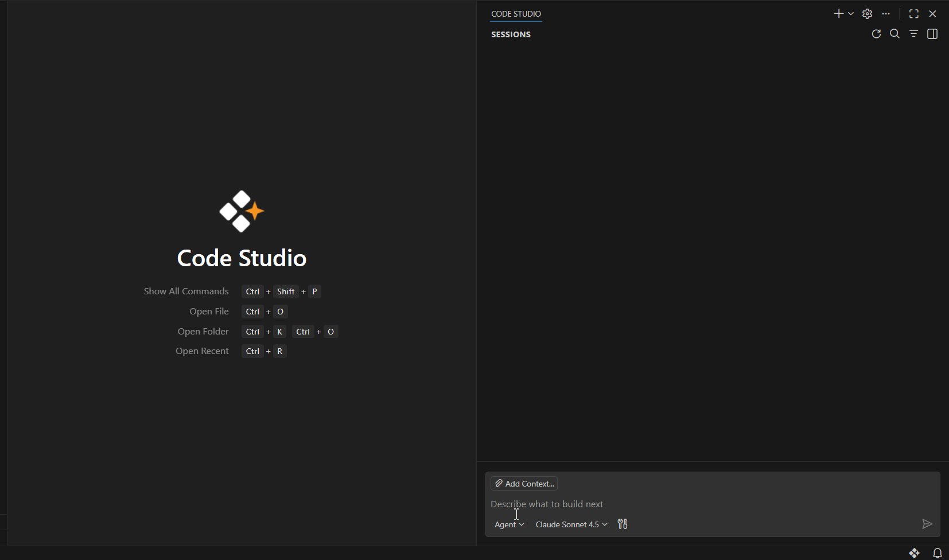Open the Claude Sonnet 4.5 model picker

point(571,524)
